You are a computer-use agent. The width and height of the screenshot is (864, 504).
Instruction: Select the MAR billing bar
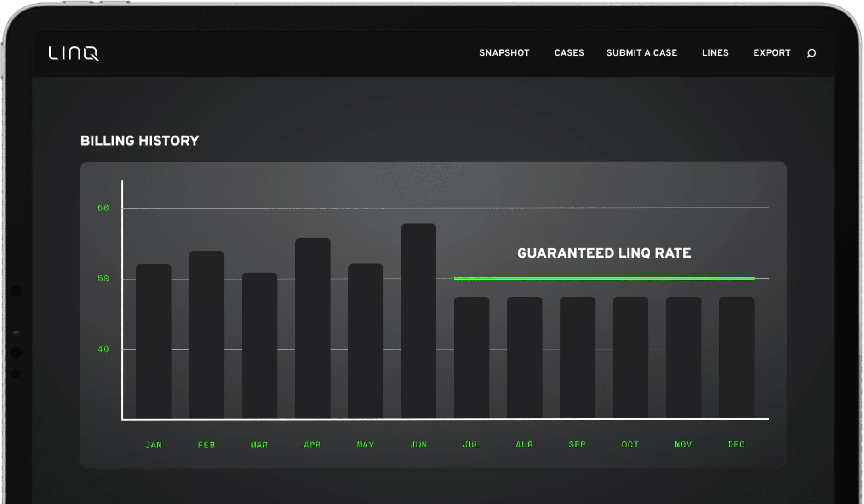(x=259, y=345)
